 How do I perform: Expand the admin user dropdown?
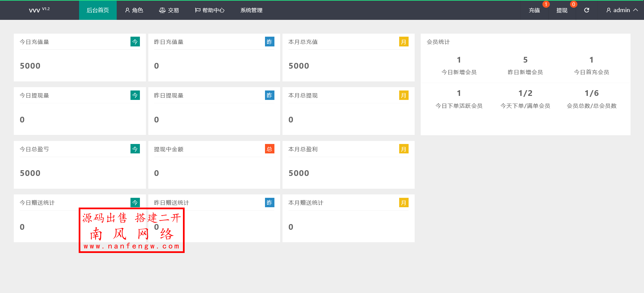coord(622,10)
